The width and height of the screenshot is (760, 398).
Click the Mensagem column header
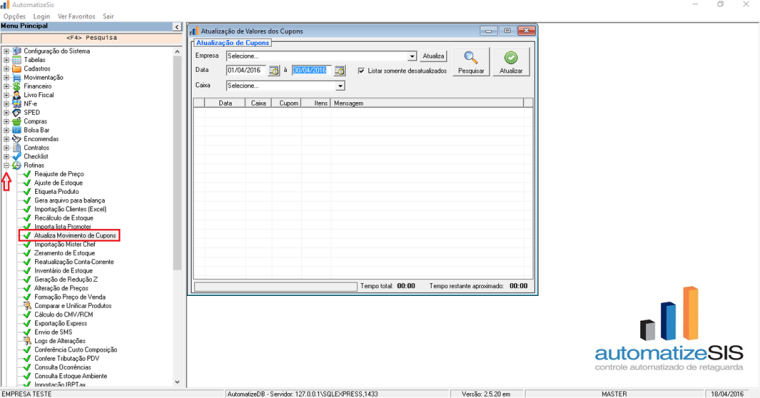[427, 103]
